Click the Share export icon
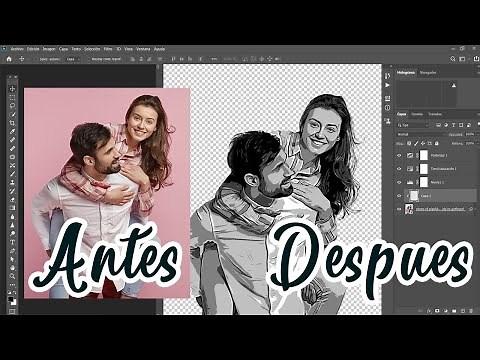This screenshot has height=360, width=480. point(476,59)
